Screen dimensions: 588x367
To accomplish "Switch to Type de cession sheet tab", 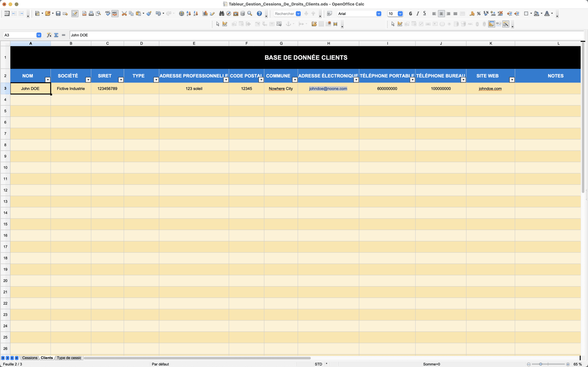I will (69, 358).
